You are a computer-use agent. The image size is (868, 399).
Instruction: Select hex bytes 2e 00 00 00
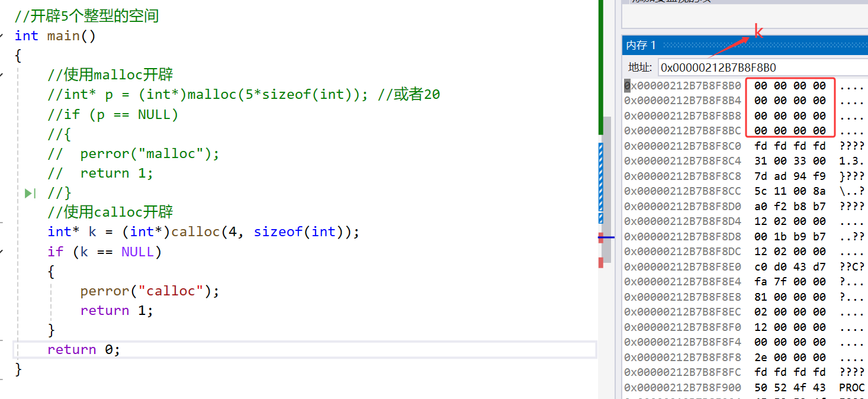[x=790, y=357]
